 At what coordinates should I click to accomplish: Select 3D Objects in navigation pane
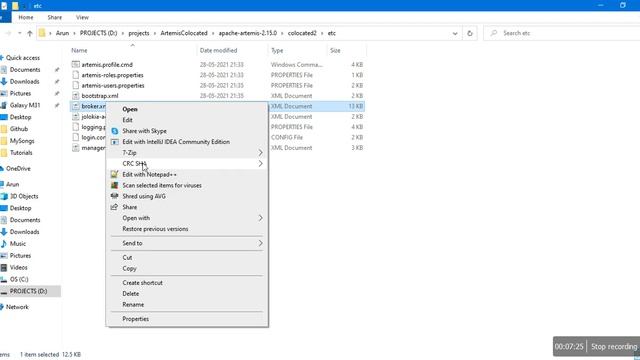tap(24, 196)
